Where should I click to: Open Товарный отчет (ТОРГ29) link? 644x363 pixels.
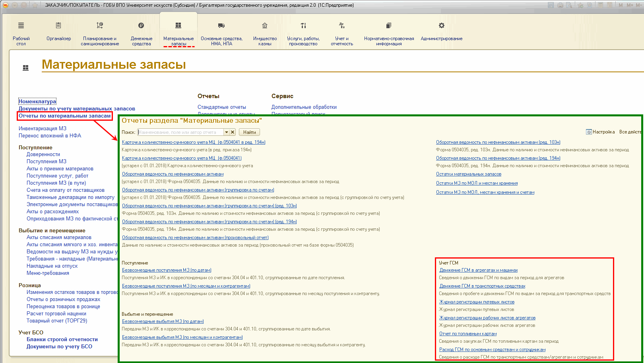(57, 321)
